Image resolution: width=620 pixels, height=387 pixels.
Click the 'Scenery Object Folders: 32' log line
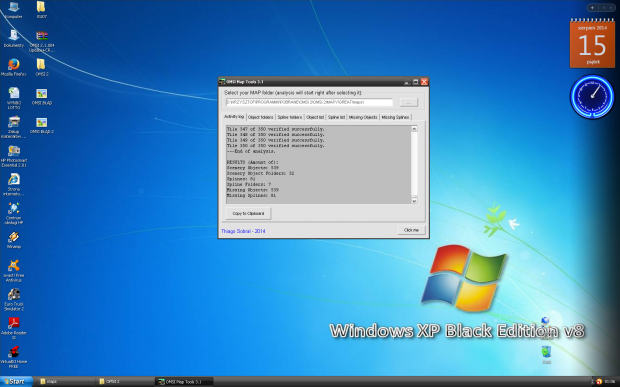[260, 174]
